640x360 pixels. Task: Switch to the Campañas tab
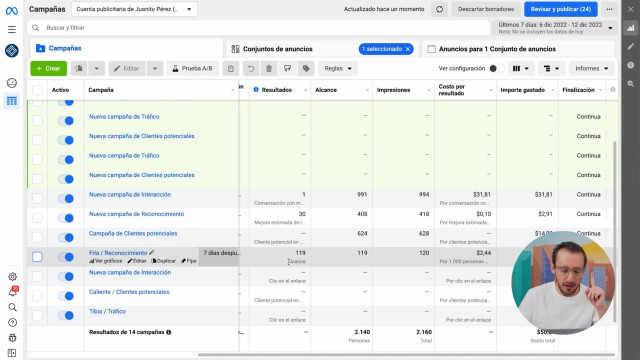tap(127, 48)
